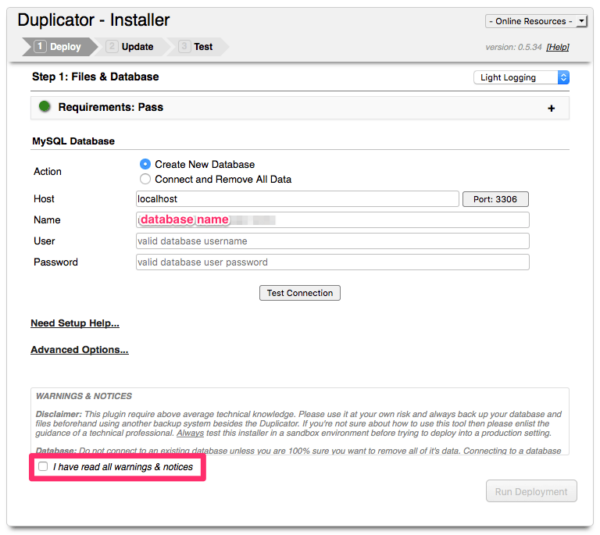Open the Need Setup Help link
600x535 pixels.
pos(75,323)
